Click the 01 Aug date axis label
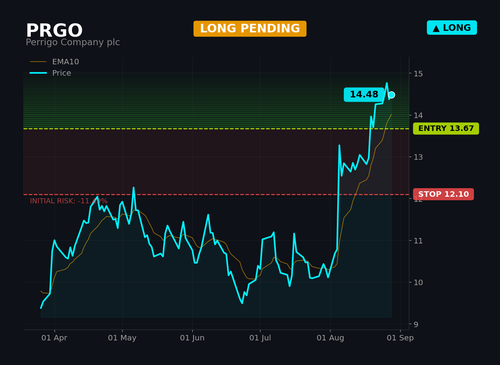 pos(330,338)
